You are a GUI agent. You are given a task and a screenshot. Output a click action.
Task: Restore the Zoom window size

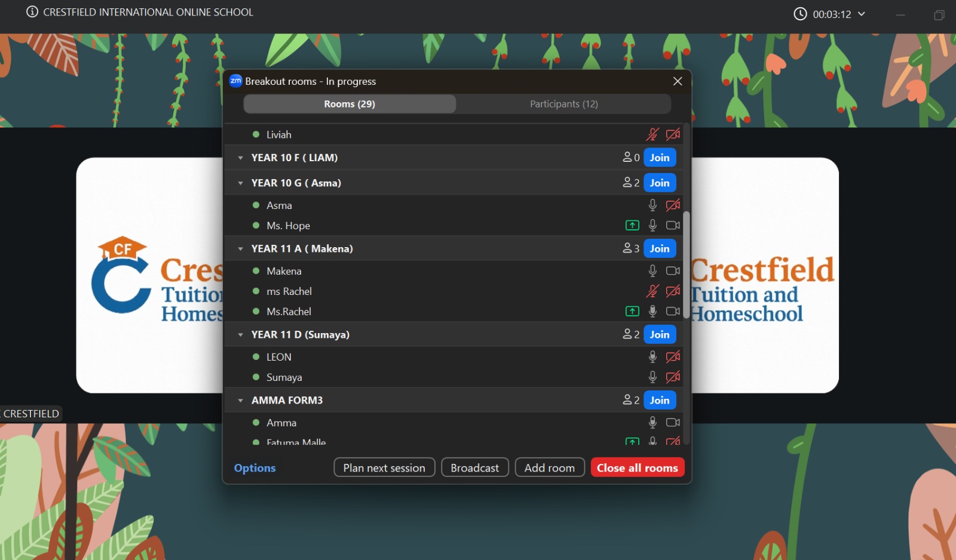[939, 15]
